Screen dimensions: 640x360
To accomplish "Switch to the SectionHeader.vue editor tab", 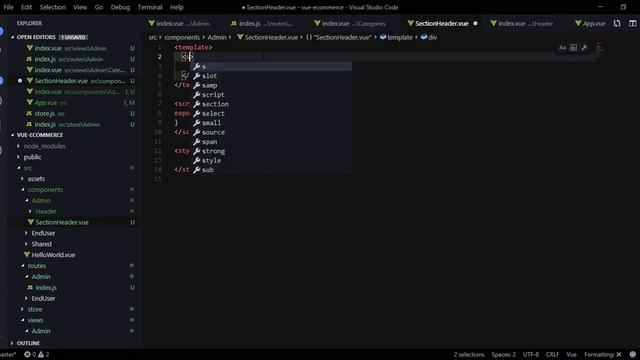I will coord(443,23).
